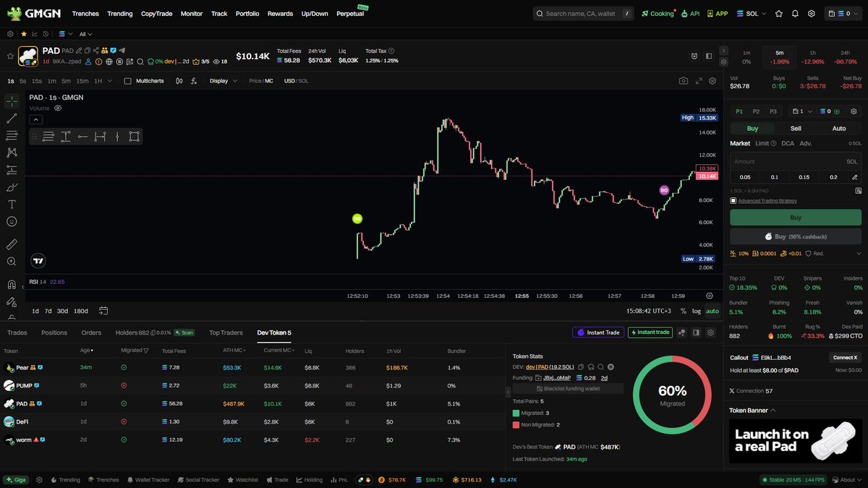Share the PAD token
868x488 pixels.
tap(95, 51)
